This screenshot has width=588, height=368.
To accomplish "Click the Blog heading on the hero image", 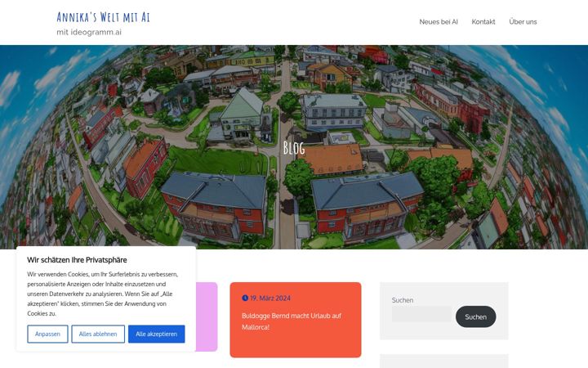I will coord(294,148).
